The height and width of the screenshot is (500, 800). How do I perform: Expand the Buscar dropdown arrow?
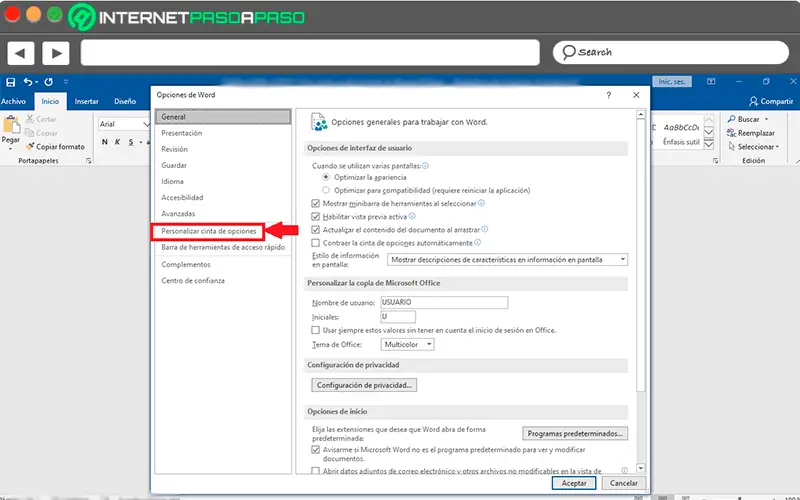pos(766,119)
